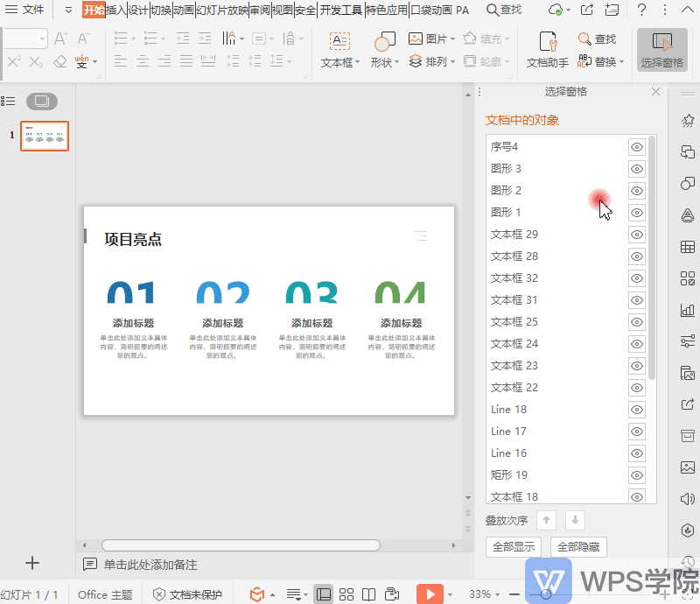Toggle visibility of 文本框 32

pos(637,278)
